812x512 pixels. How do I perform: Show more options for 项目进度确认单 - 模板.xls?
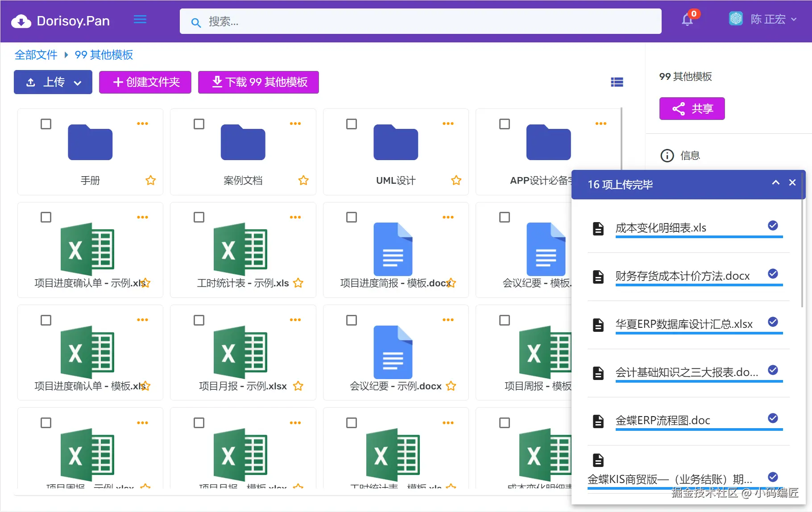142,320
